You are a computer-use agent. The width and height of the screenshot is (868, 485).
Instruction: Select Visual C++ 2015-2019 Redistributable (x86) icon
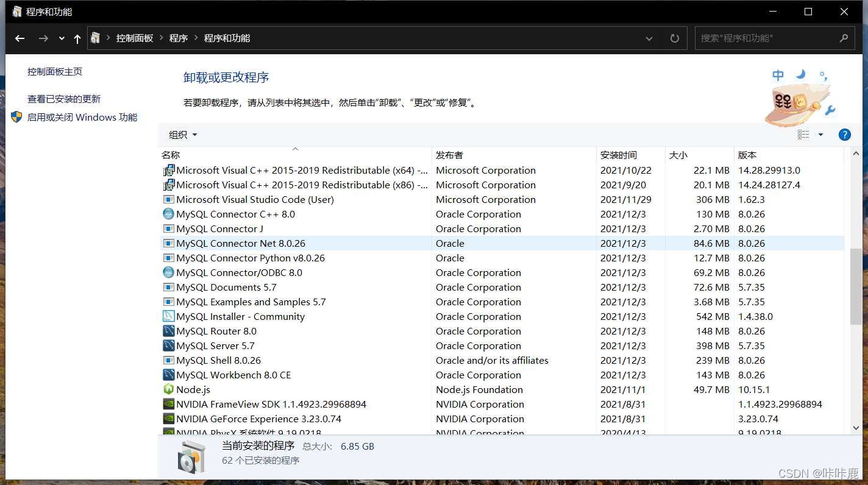click(x=169, y=185)
